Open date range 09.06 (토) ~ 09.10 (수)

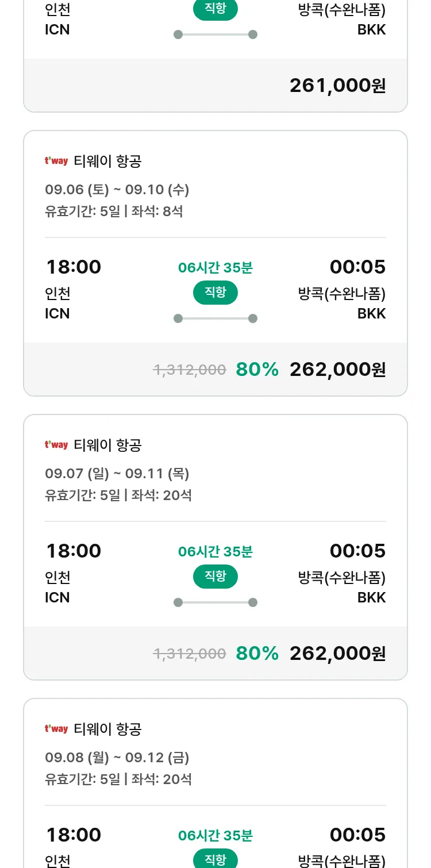click(117, 190)
